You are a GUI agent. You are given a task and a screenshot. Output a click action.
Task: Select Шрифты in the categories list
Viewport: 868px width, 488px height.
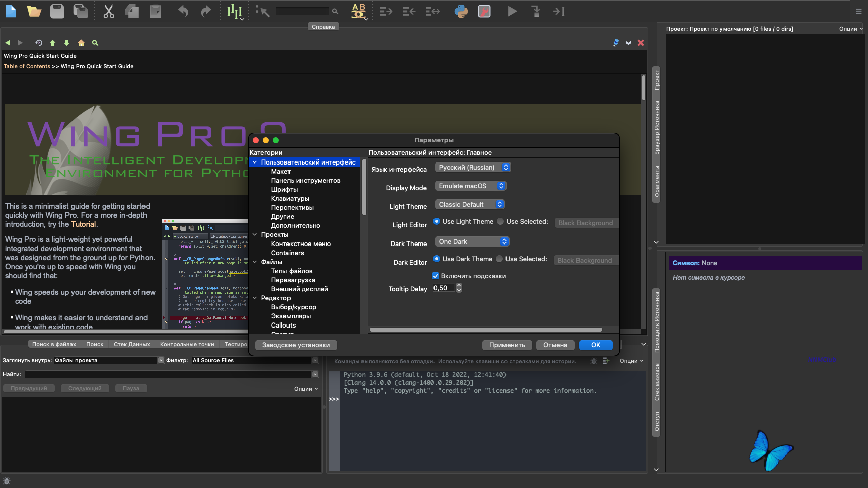pyautogui.click(x=284, y=189)
